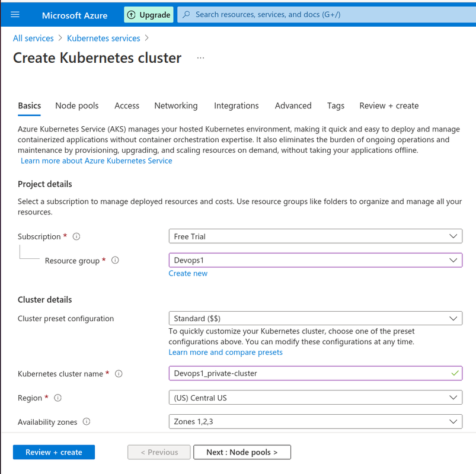Click the Project details heading
This screenshot has width=476, height=474.
[x=45, y=184]
